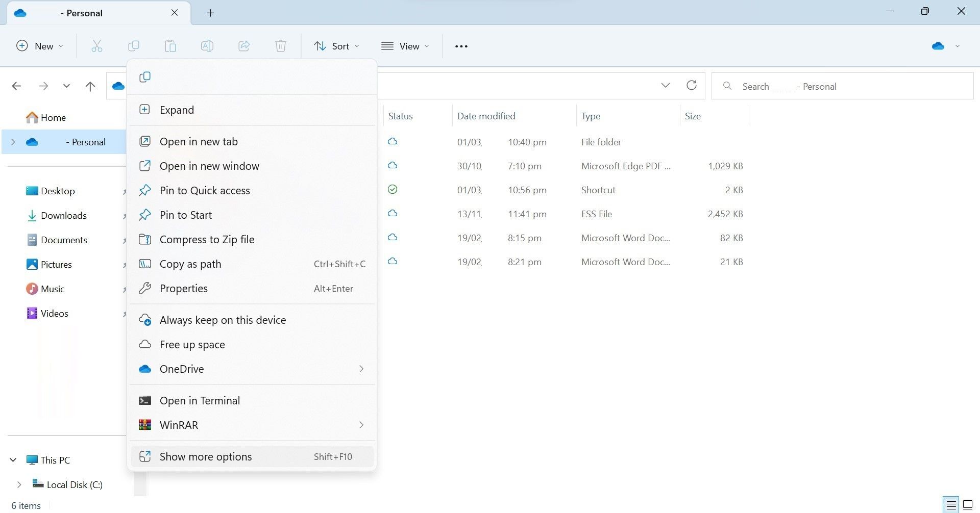Choose Pin to Quick access

pyautogui.click(x=205, y=191)
